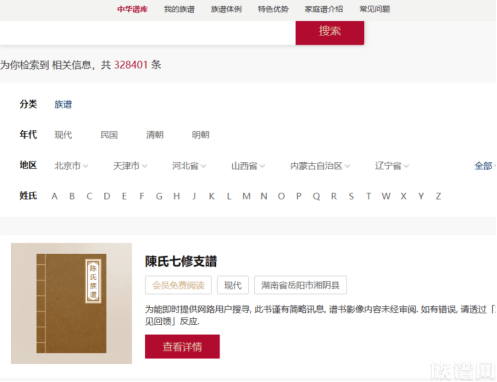Viewport: 497px width, 382px height.
Task: Click the 湖南省岳阳市湘阴县 location tag
Action: [300, 285]
